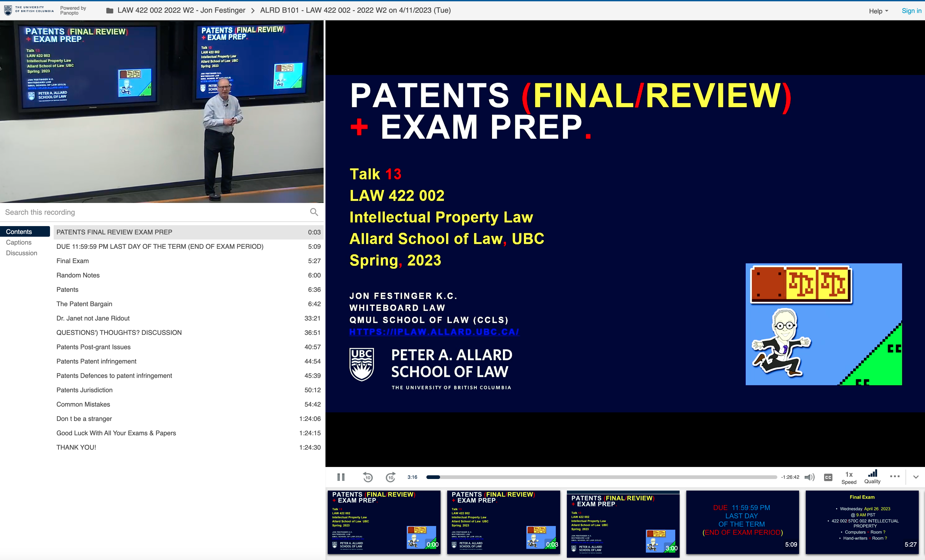The width and height of the screenshot is (925, 560).
Task: Jump to Don t be a stranger entry
Action: 188,419
